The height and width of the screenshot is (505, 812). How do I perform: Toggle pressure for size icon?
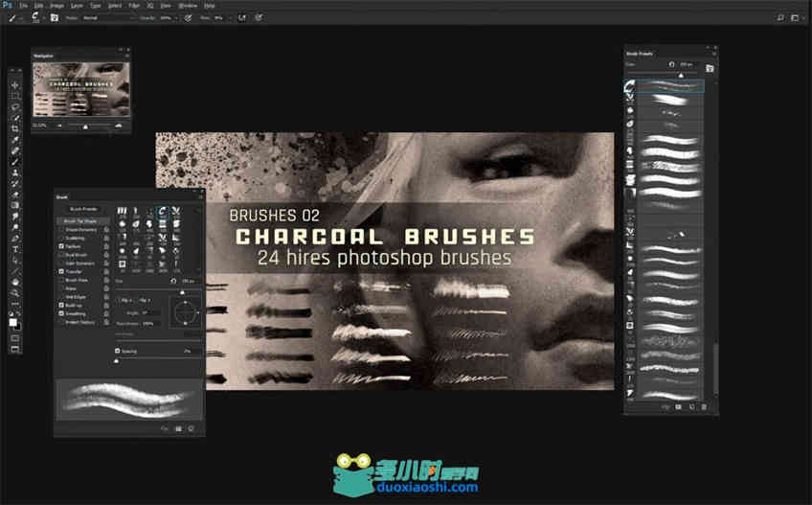click(259, 17)
